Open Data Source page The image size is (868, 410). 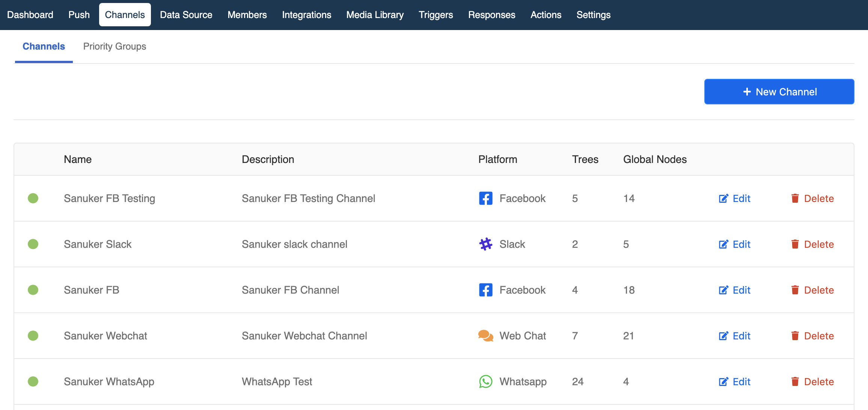point(186,15)
